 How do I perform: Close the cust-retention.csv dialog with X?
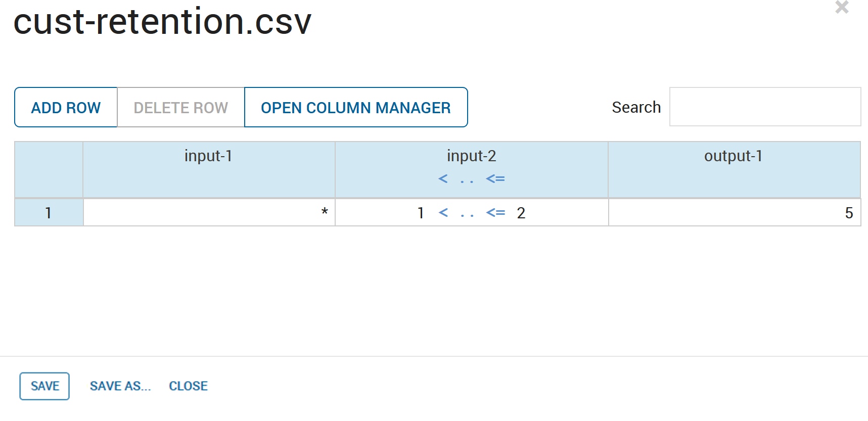point(842,7)
